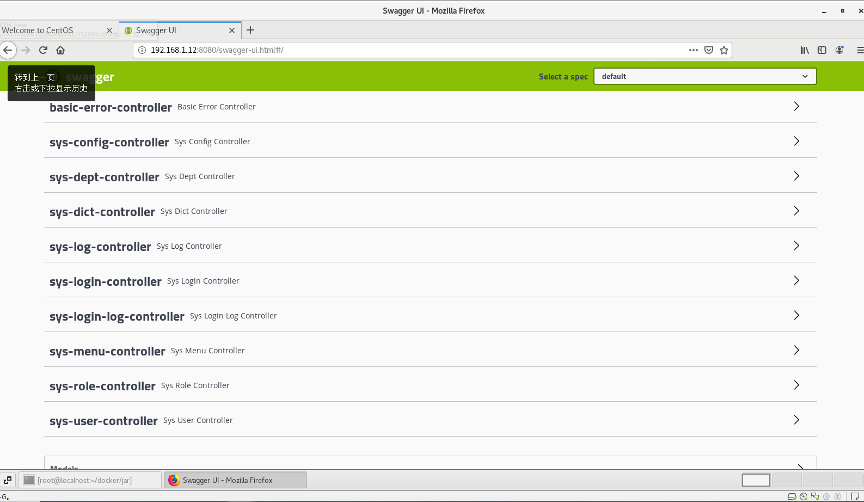864x502 pixels.
Task: Expand sys-menu-controller section arrow
Action: (x=796, y=350)
